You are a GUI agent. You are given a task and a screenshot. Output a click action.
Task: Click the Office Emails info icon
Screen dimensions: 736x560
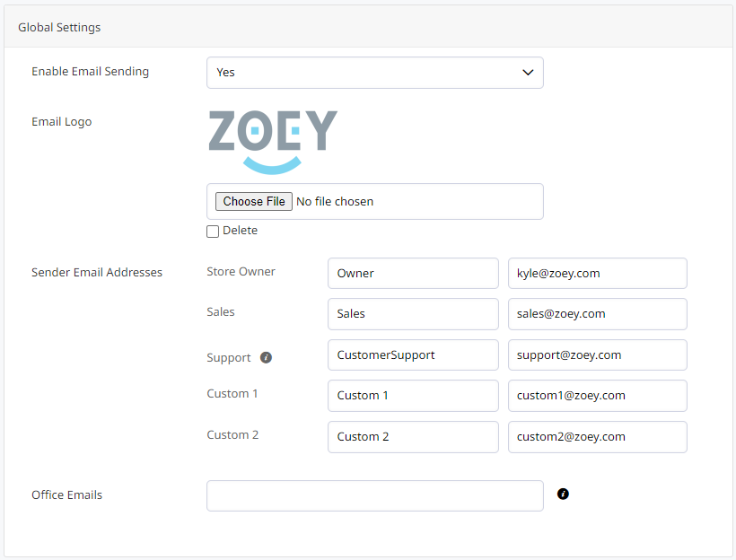point(563,494)
